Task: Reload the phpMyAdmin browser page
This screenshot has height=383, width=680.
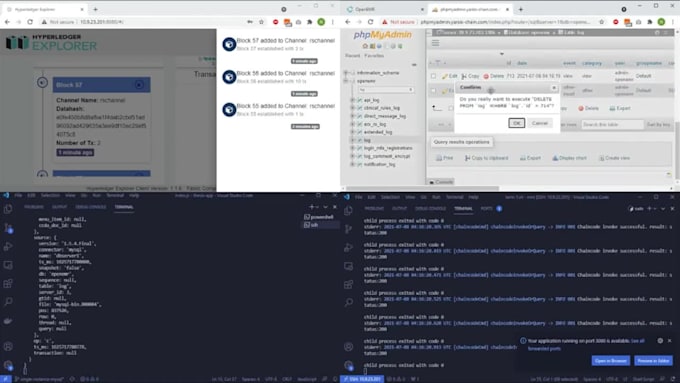Action: click(x=370, y=22)
